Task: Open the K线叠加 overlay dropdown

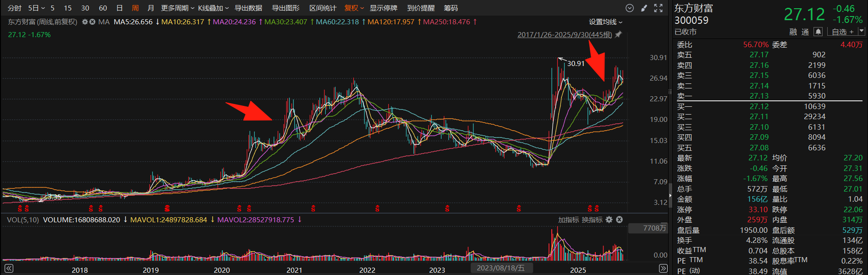Action: (x=214, y=8)
